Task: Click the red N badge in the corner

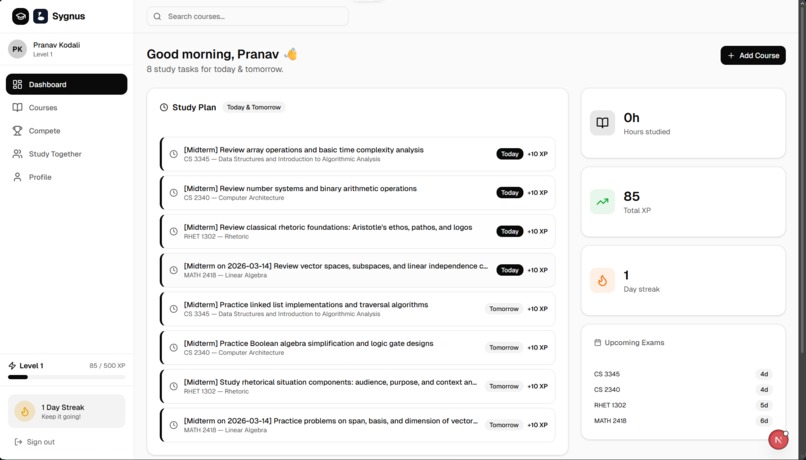Action: click(778, 440)
